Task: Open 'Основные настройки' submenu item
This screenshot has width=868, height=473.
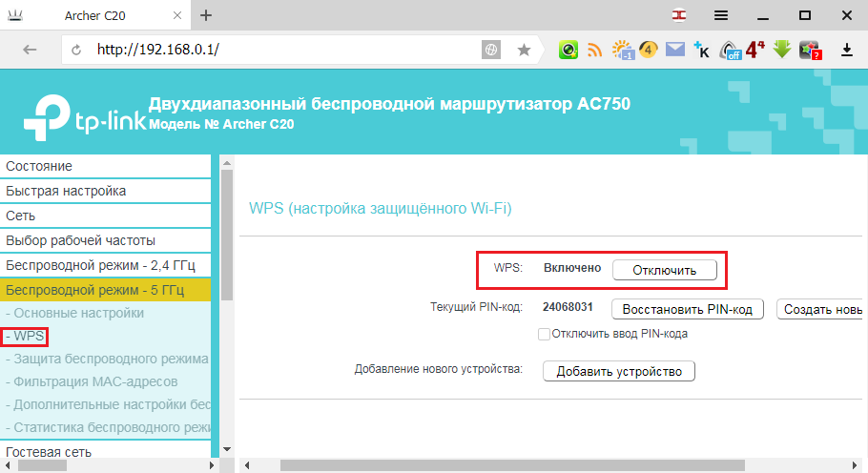Action: (74, 313)
